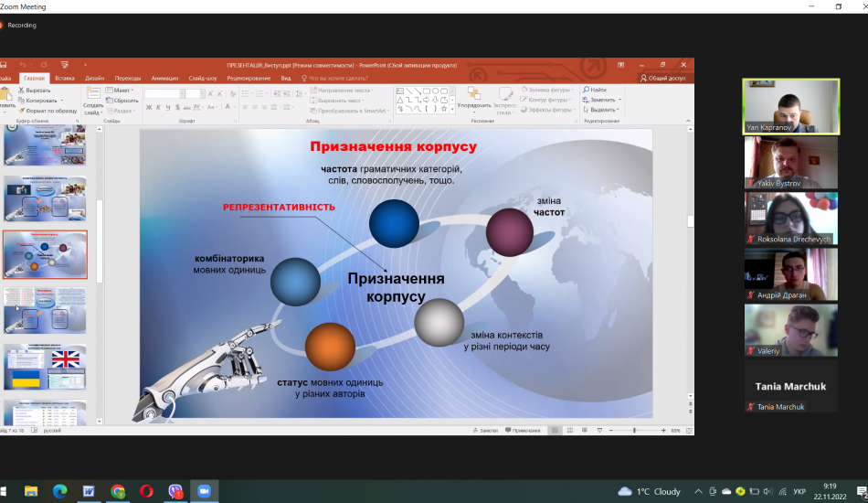Click the Cut (Вырезать) scissors icon
This screenshot has height=503, width=868.
pos(20,91)
